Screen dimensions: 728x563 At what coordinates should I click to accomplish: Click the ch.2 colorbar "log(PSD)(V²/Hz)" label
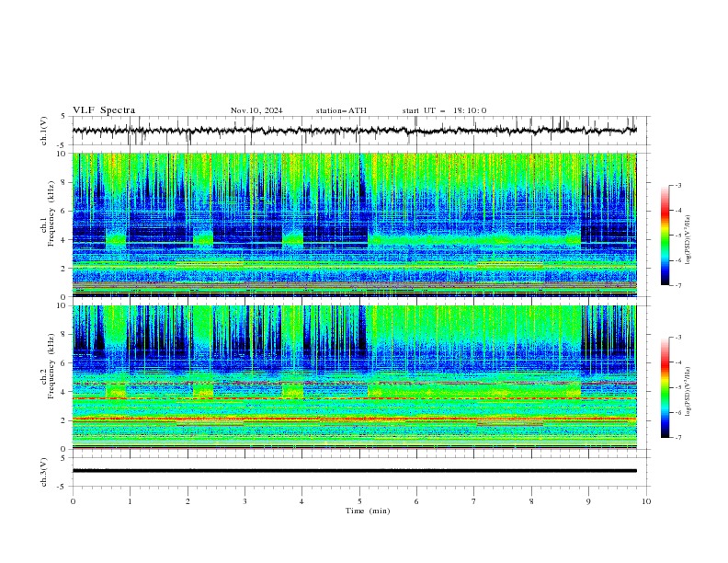coord(688,392)
